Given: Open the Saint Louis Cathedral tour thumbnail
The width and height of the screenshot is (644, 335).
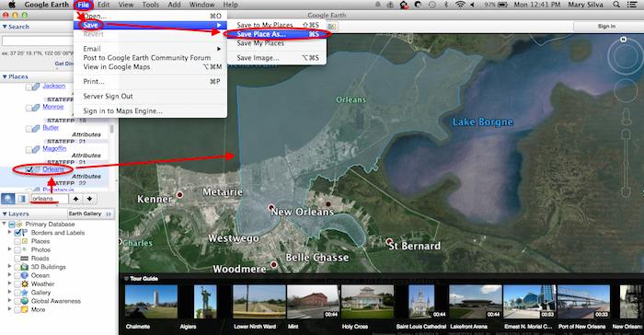Looking at the screenshot, I should pos(421,302).
